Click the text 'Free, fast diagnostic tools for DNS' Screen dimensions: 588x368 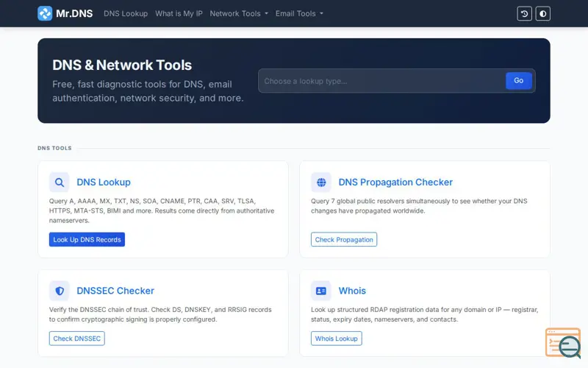129,84
